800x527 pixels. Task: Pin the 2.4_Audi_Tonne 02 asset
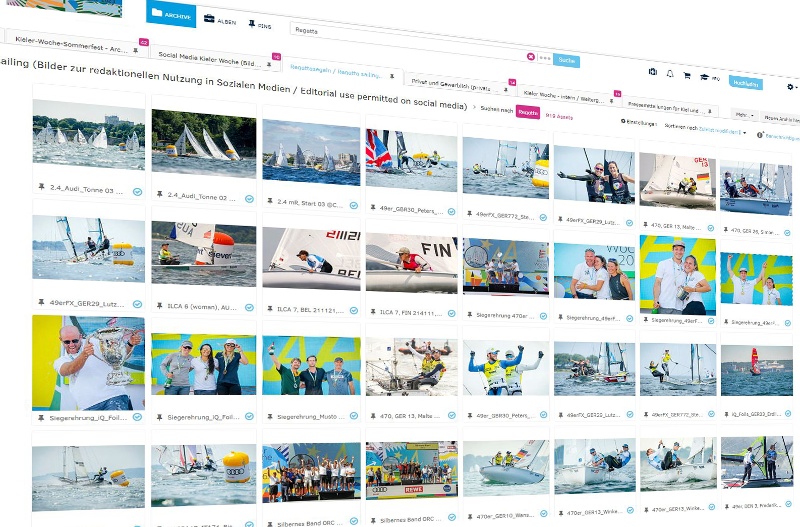click(x=160, y=194)
